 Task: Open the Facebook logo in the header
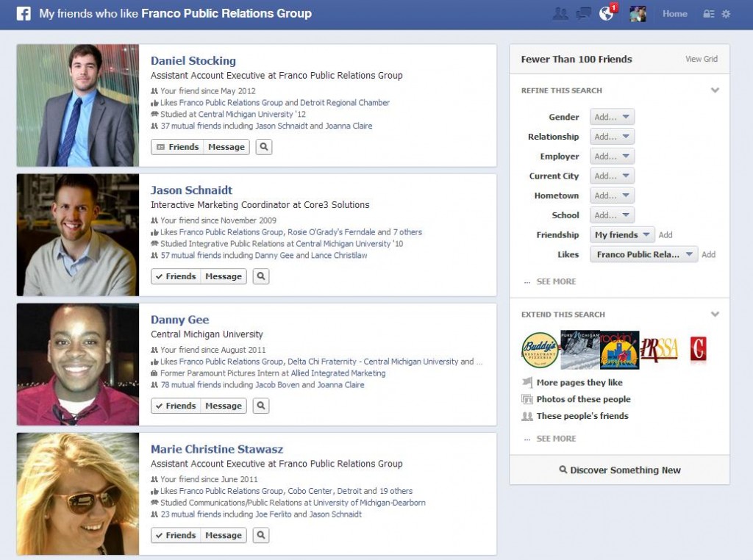coord(24,13)
